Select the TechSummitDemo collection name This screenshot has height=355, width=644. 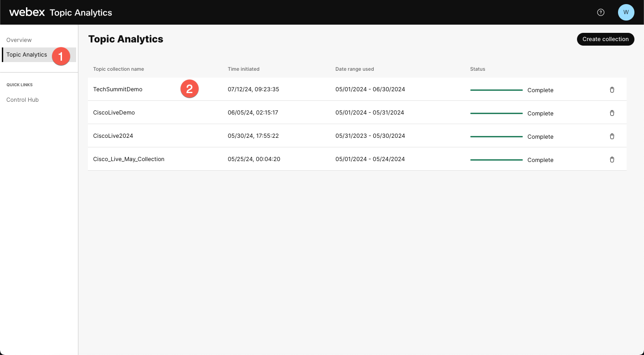(x=118, y=89)
